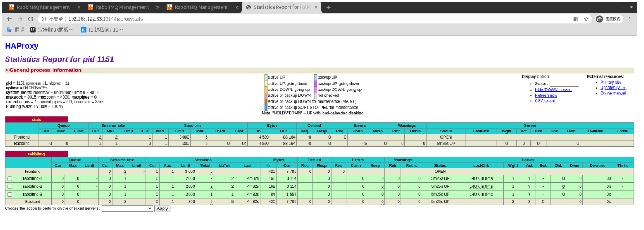Click the HAProxy heading link
The image size is (644, 230).
[x=22, y=46]
